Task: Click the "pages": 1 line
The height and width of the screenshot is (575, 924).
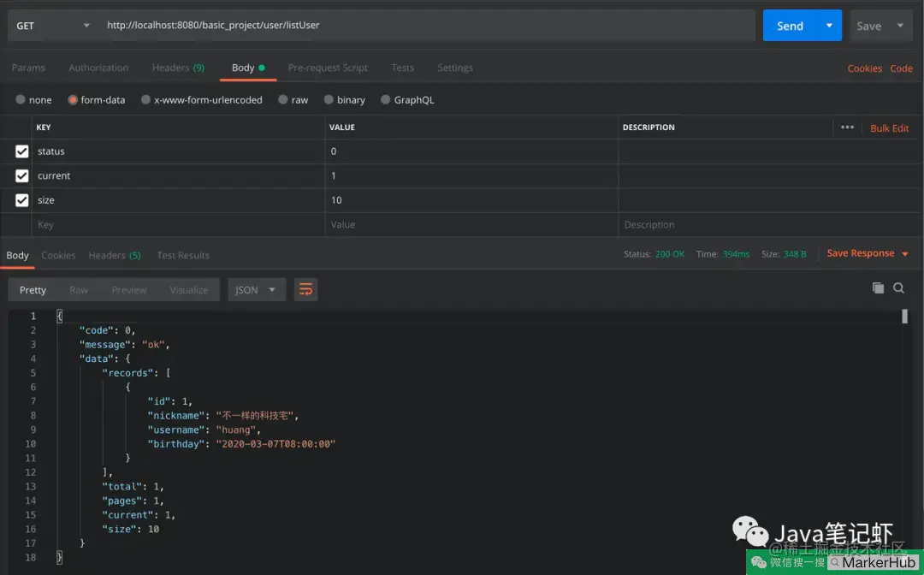Action: [133, 501]
